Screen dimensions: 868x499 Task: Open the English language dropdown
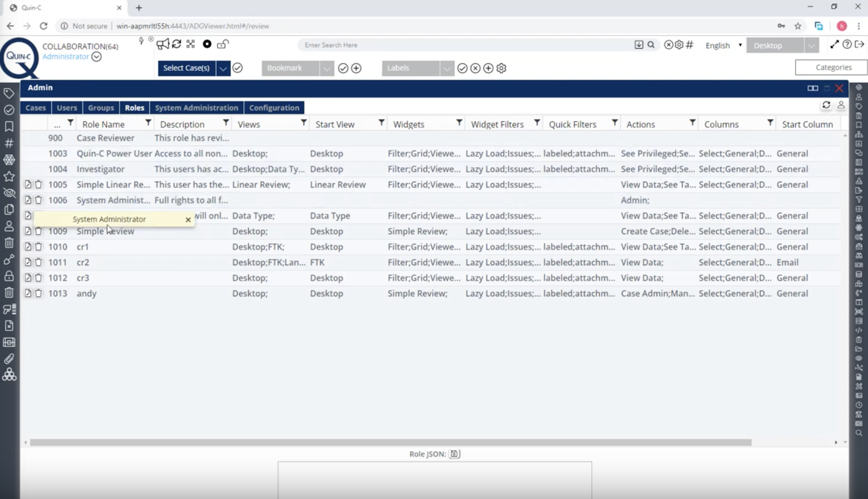click(x=723, y=45)
